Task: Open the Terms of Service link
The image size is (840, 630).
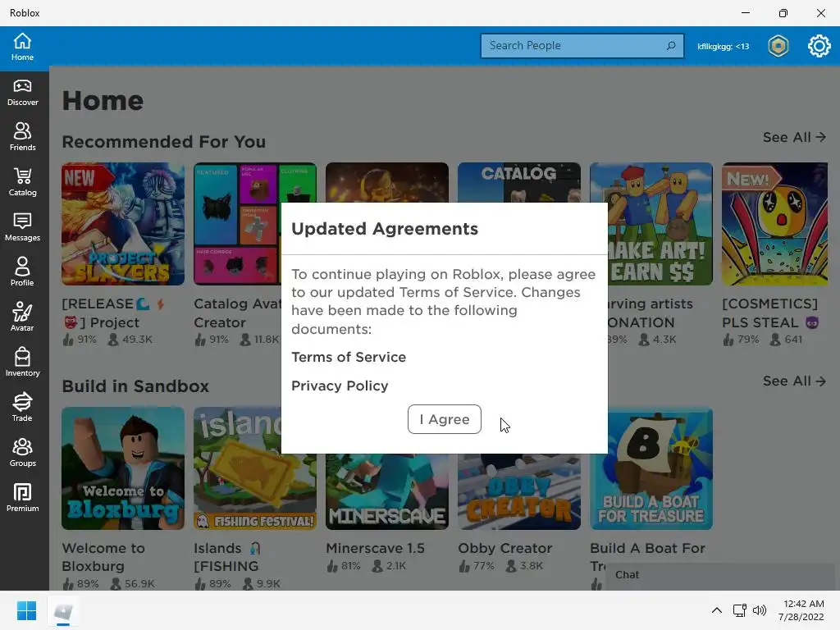Action: point(349,358)
